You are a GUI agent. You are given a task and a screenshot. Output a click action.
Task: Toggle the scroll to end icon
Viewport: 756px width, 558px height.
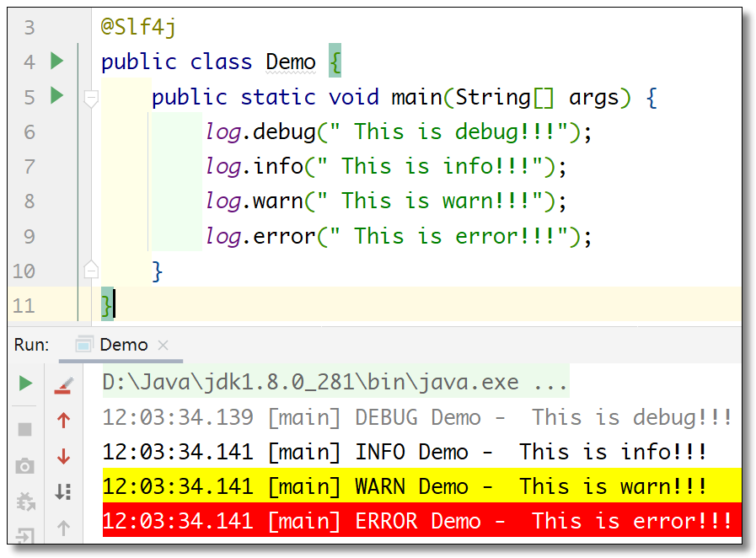coord(63,492)
